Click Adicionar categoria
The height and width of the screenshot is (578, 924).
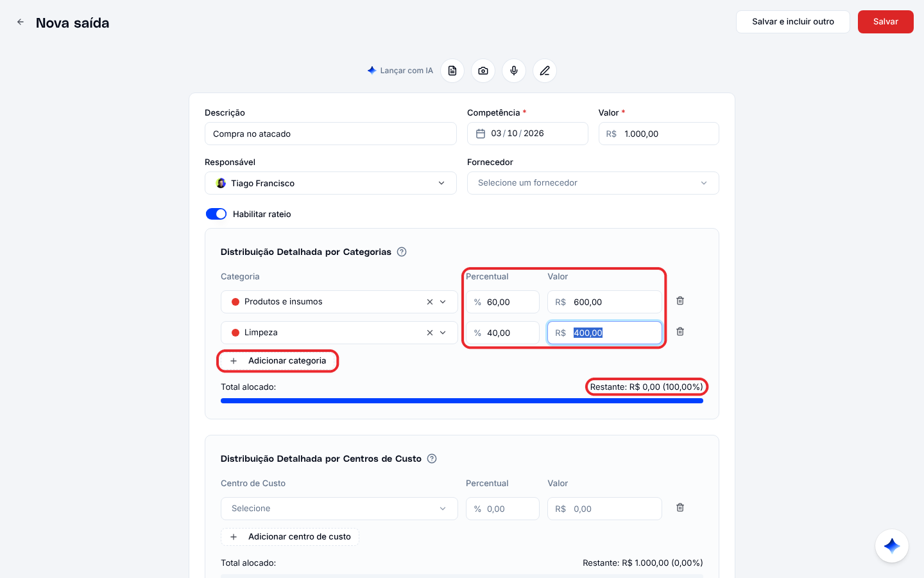(278, 361)
